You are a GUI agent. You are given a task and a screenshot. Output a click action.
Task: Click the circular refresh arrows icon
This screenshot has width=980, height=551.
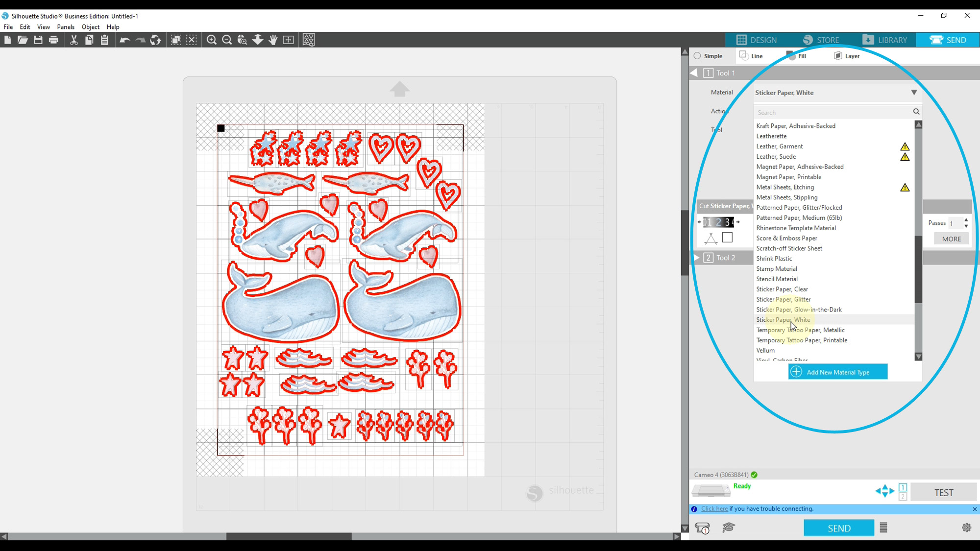tap(155, 40)
